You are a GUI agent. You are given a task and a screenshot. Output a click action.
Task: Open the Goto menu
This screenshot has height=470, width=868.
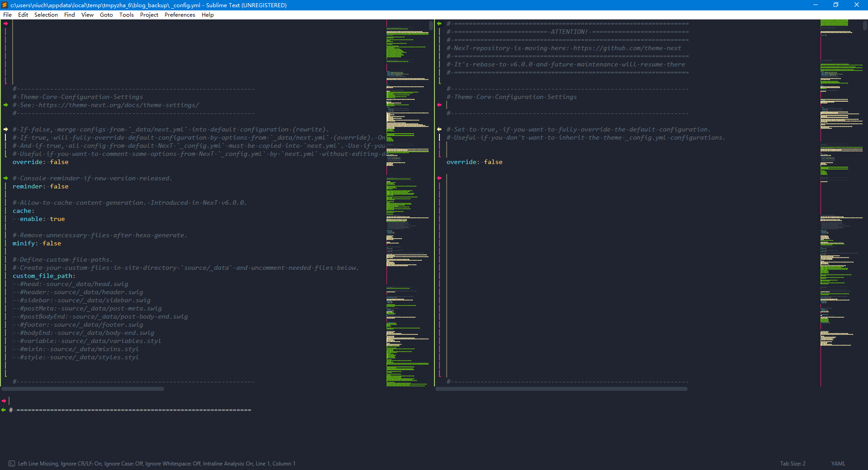pos(106,14)
